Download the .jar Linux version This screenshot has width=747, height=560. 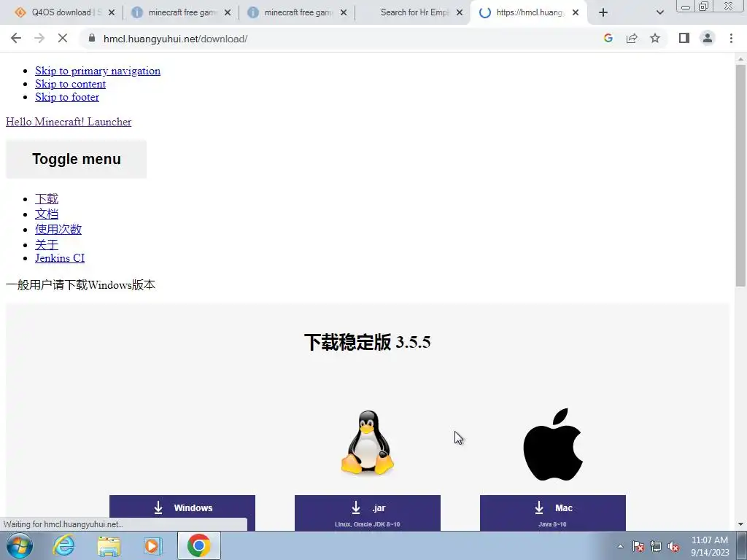pyautogui.click(x=368, y=513)
